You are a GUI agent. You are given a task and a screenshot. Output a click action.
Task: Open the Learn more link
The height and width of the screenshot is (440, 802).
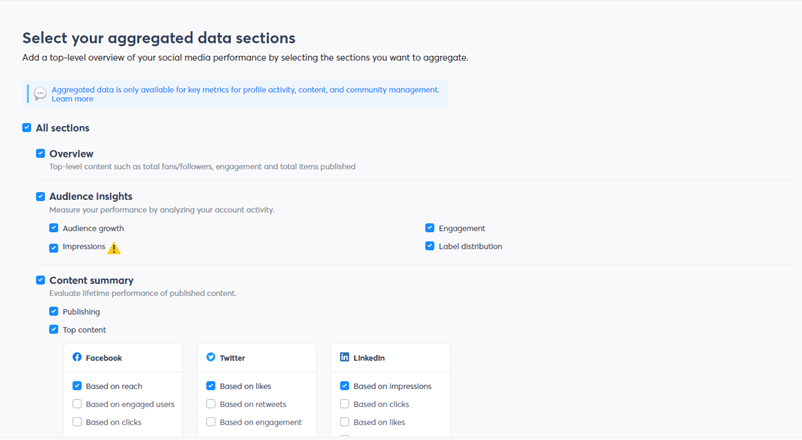72,99
